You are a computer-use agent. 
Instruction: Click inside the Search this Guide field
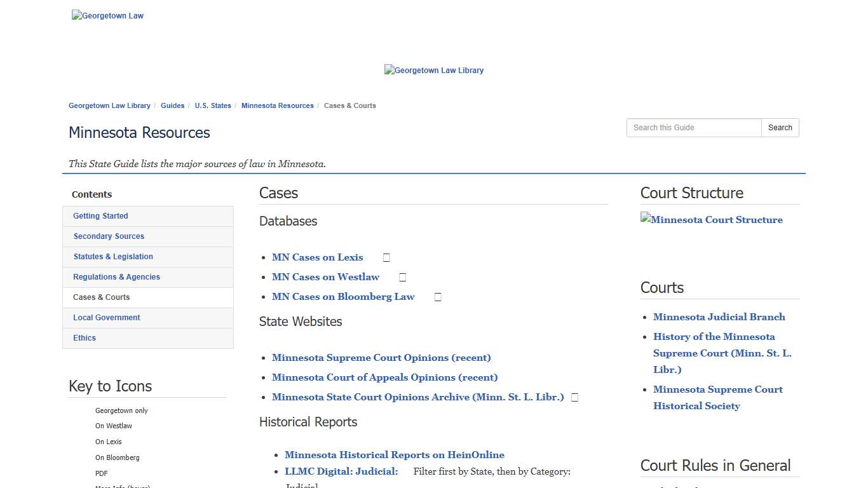(x=693, y=128)
